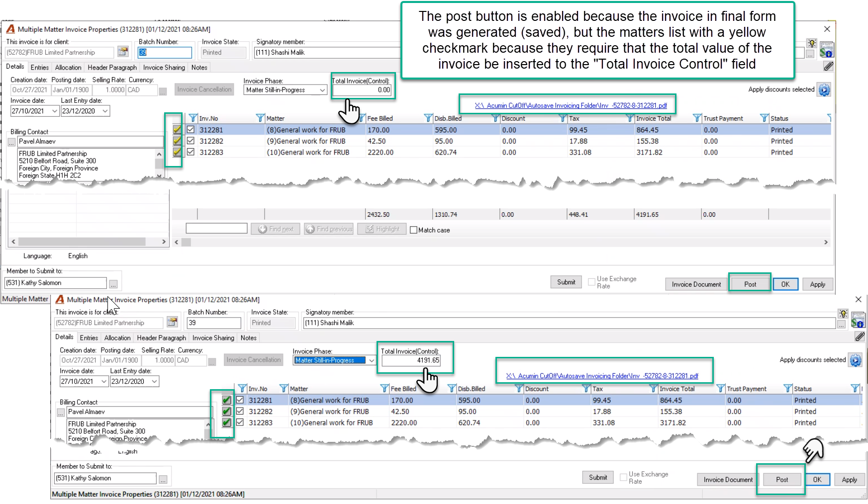The width and height of the screenshot is (868, 504).
Task: Expand Last Entry date picker, lower window
Action: [x=154, y=381]
